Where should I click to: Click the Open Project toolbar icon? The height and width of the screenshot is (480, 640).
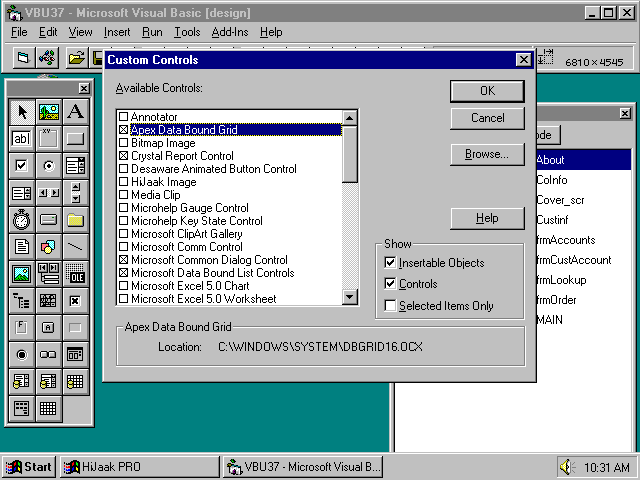pyautogui.click(x=76, y=58)
